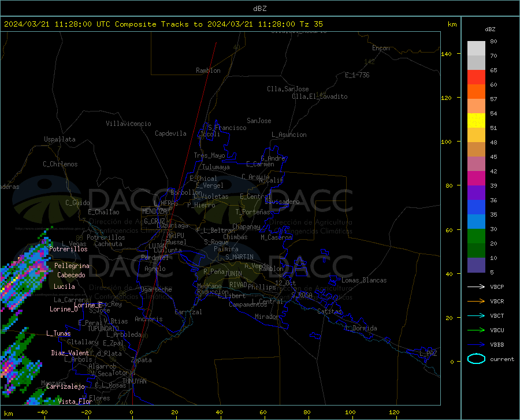Click the Lucila label
This screenshot has width=520, height=420.
pyautogui.click(x=64, y=287)
